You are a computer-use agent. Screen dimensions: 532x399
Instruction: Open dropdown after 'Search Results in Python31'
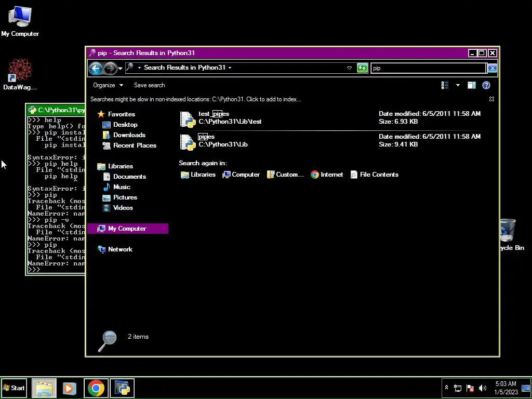[x=230, y=68]
